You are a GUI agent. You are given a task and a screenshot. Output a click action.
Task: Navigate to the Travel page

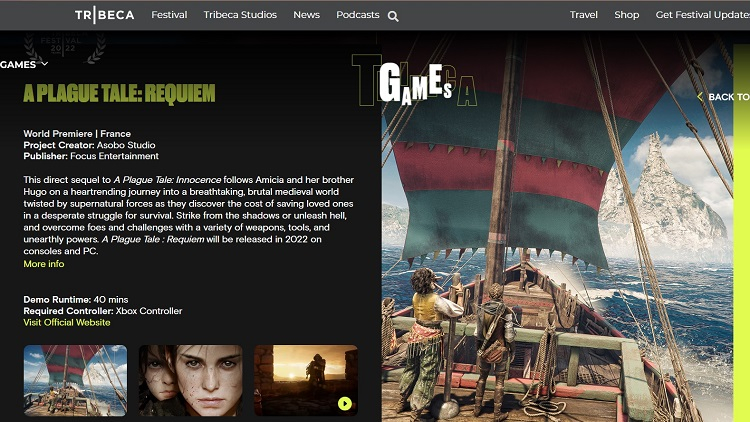[x=583, y=15]
